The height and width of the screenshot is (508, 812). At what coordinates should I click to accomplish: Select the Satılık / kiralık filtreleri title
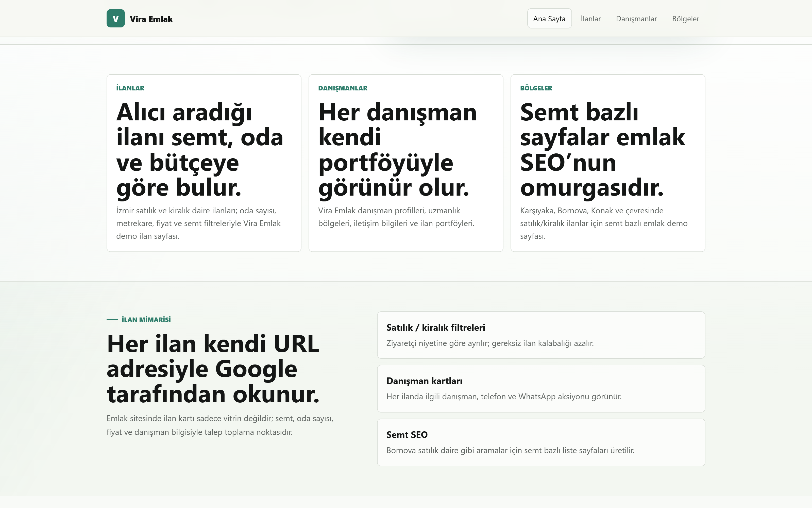click(x=435, y=328)
